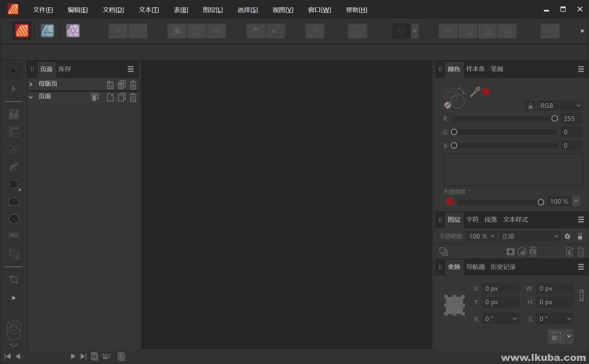Select the Frame Text tool

13,114
